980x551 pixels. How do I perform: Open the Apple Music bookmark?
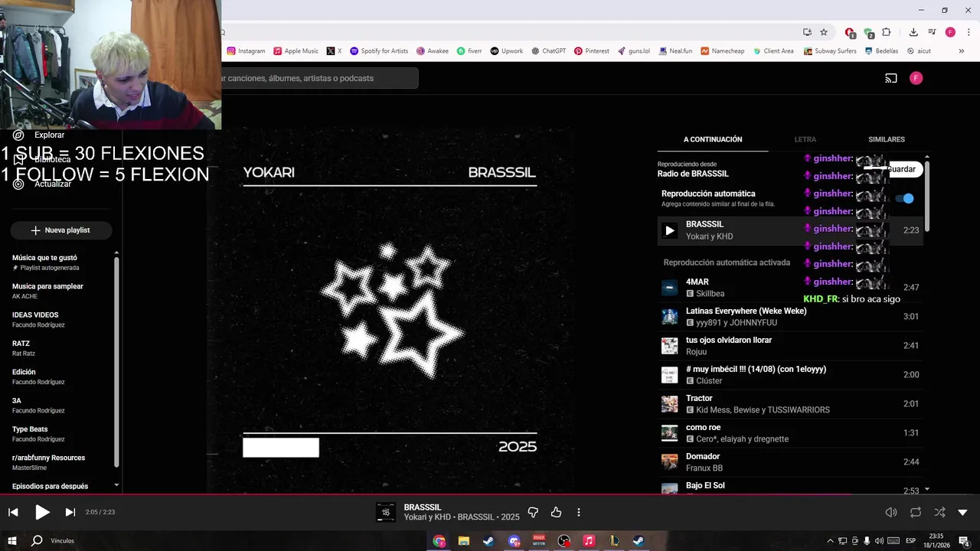[x=296, y=51]
